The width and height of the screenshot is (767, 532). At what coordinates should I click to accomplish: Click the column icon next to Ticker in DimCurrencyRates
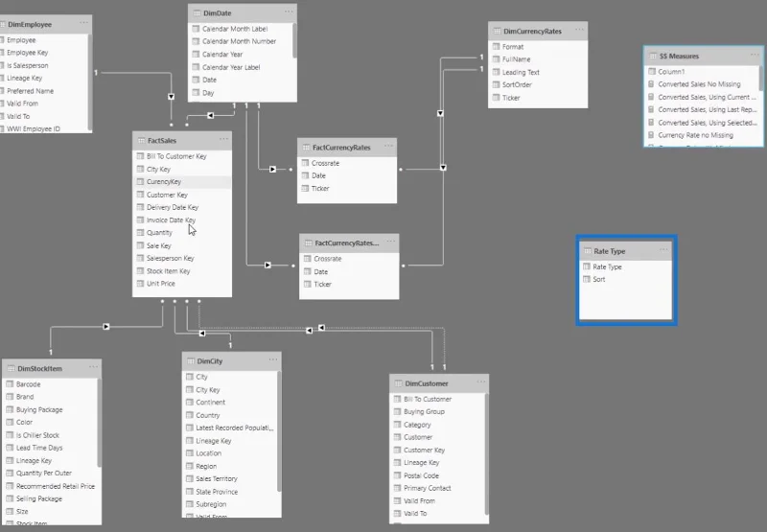click(x=496, y=98)
